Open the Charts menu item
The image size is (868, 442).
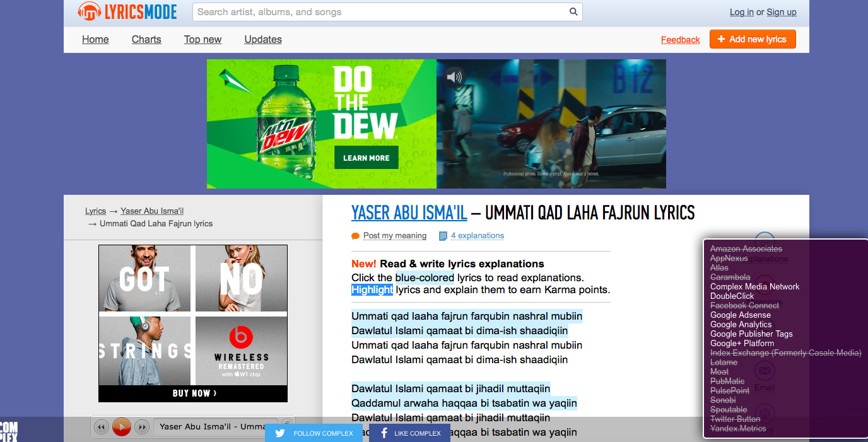146,40
